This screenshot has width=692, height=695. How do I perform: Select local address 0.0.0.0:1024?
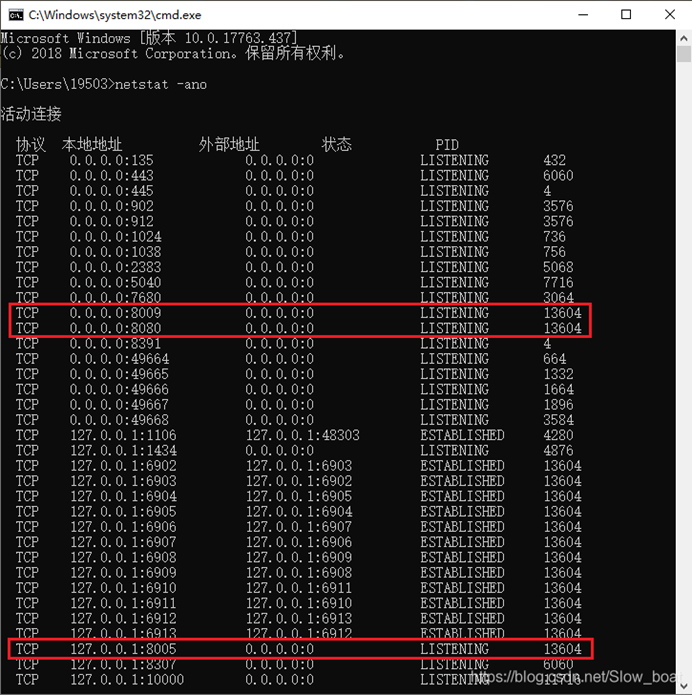(115, 236)
